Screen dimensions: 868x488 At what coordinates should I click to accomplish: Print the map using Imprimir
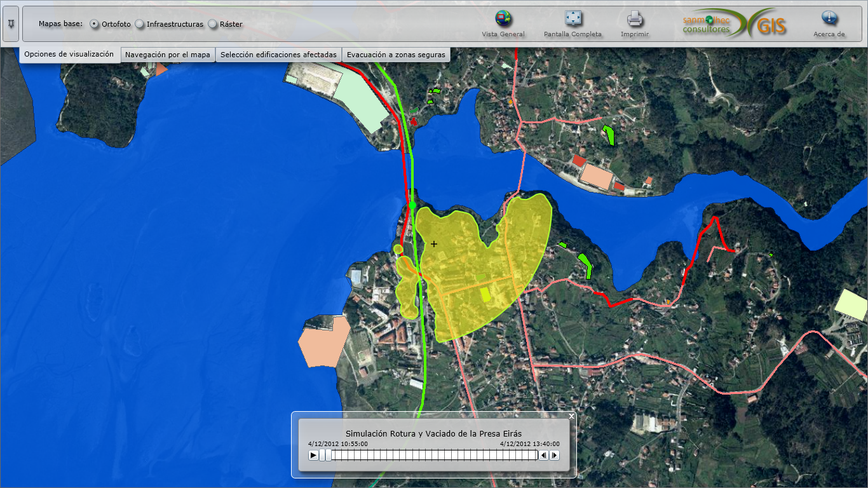click(634, 18)
